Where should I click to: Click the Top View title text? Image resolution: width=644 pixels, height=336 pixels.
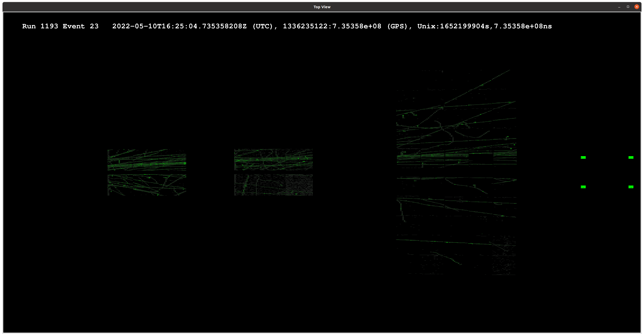[322, 7]
